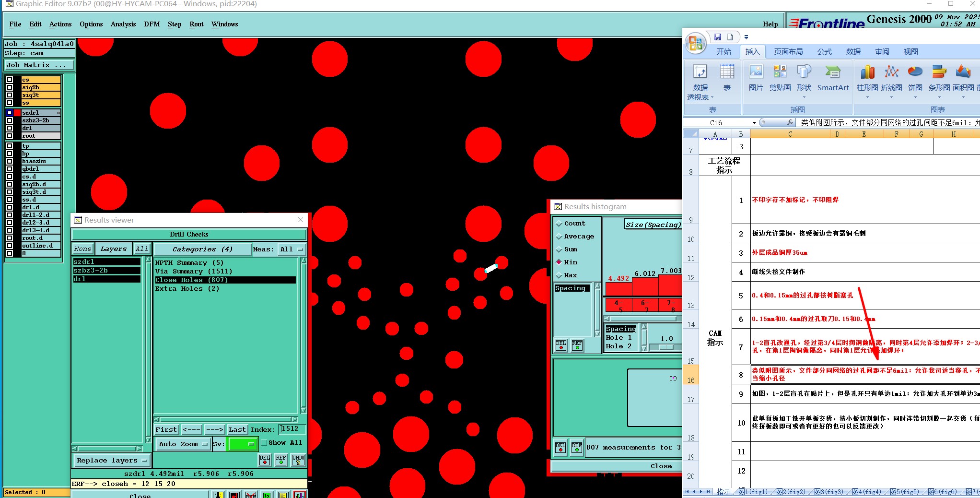Click the DEL icon beside measurements count
Viewport: 980px width, 498px height.
pyautogui.click(x=560, y=448)
